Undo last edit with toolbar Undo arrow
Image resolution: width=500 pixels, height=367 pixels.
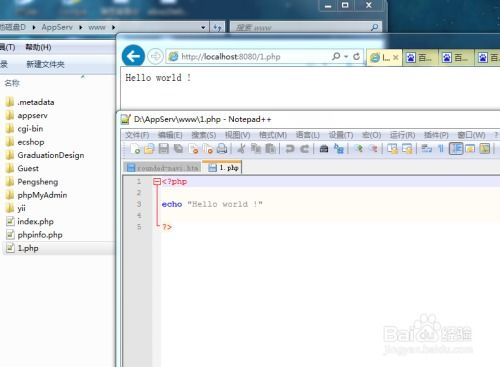(290, 149)
